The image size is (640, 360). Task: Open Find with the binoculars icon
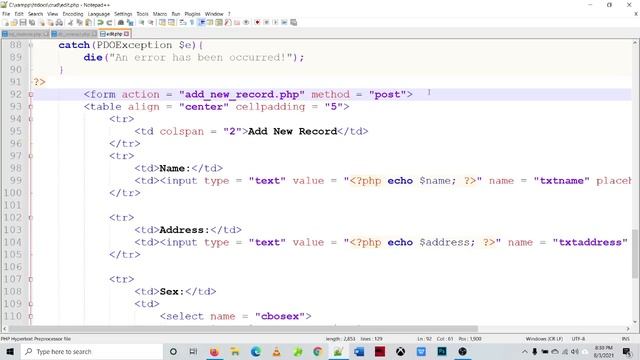coord(121,22)
